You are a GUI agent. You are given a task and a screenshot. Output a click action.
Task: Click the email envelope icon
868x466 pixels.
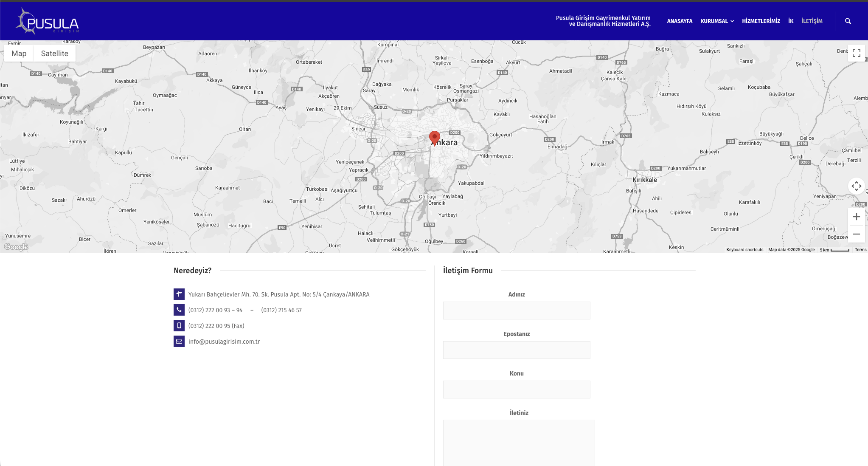[x=179, y=341]
